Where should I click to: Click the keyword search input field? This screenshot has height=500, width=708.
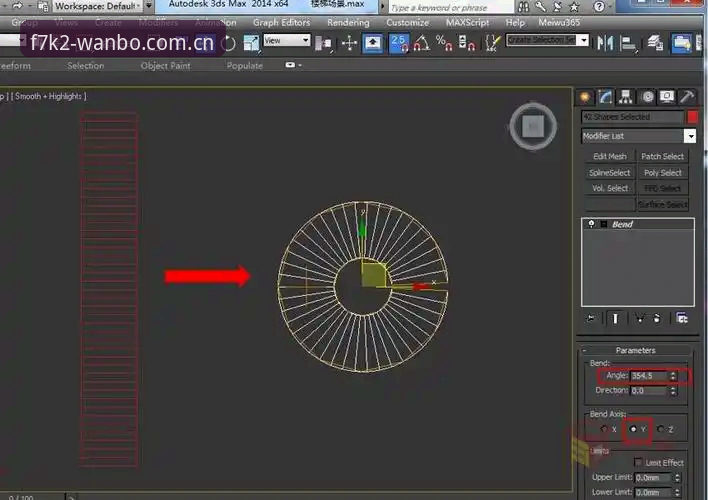tap(451, 7)
